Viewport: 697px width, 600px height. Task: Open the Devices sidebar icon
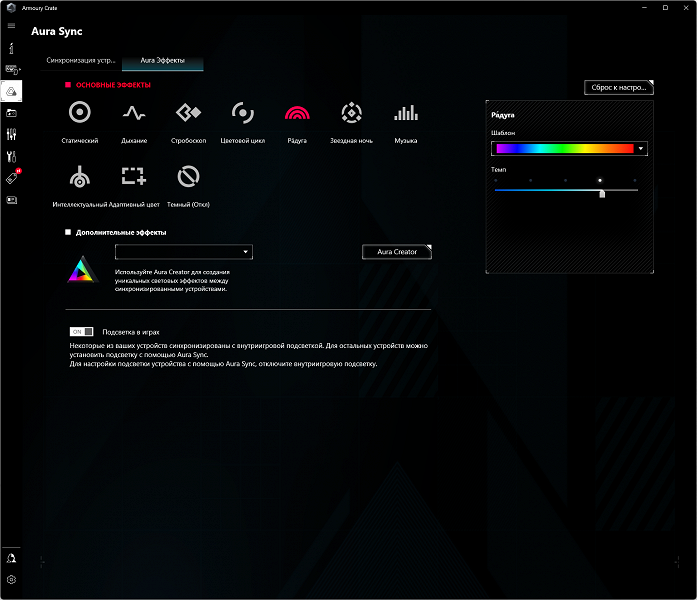point(12,70)
